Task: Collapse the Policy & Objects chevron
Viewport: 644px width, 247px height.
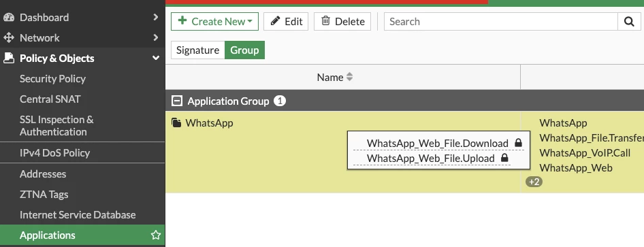Action: pos(156,59)
